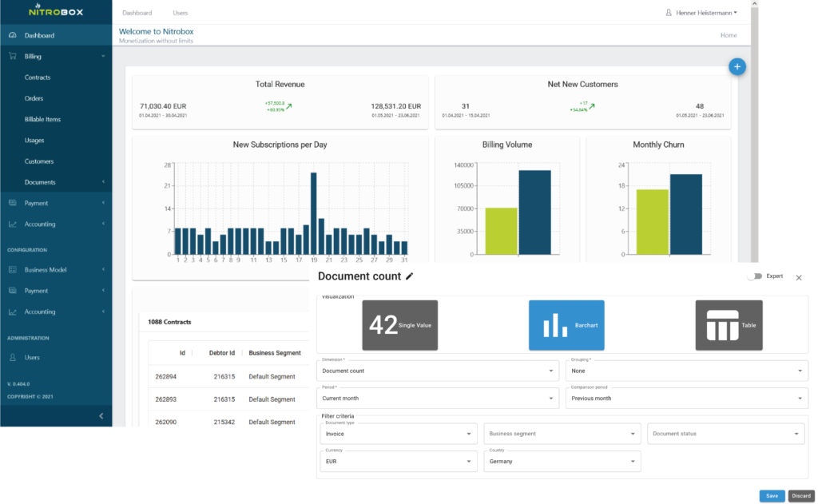Click Debtor Id 215342 cell
This screenshot has width=818, height=504.
224,422
